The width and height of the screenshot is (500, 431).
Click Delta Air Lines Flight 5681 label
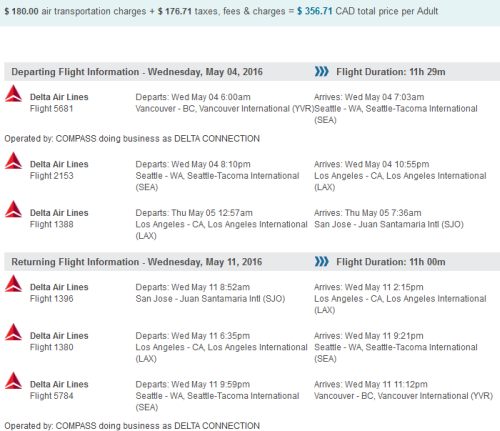pyautogui.click(x=59, y=103)
